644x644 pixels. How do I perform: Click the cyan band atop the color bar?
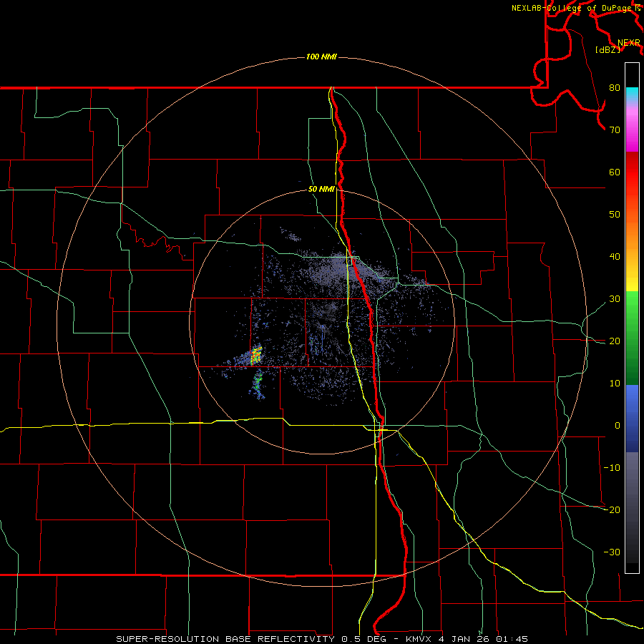(x=632, y=94)
